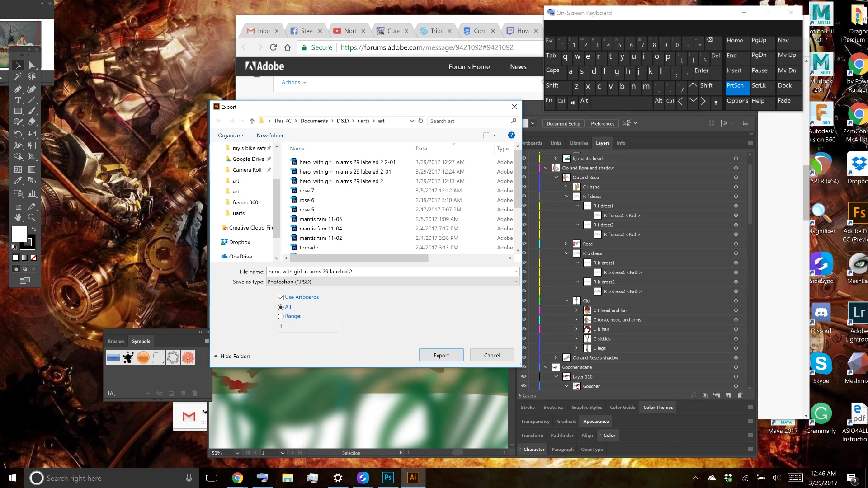This screenshot has height=488, width=868.
Task: Collapse the R f dress layer group
Action: coord(567,196)
